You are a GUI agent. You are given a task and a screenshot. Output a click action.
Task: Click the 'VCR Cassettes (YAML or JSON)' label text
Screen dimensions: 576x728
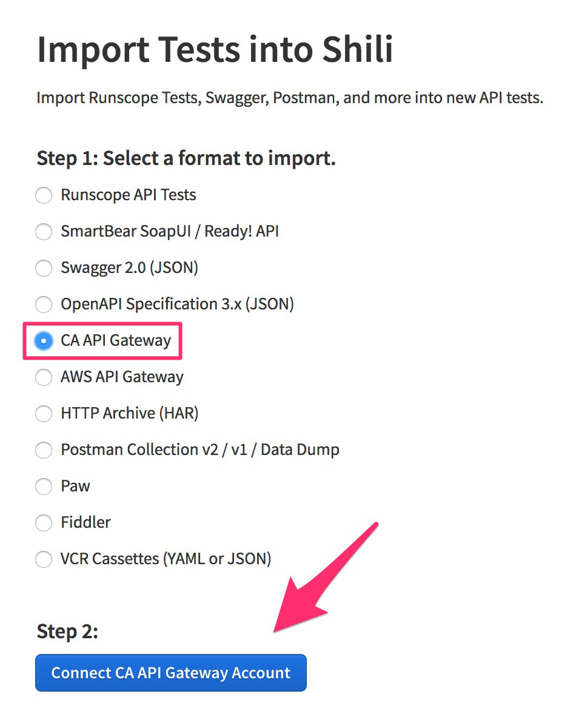pos(166,559)
